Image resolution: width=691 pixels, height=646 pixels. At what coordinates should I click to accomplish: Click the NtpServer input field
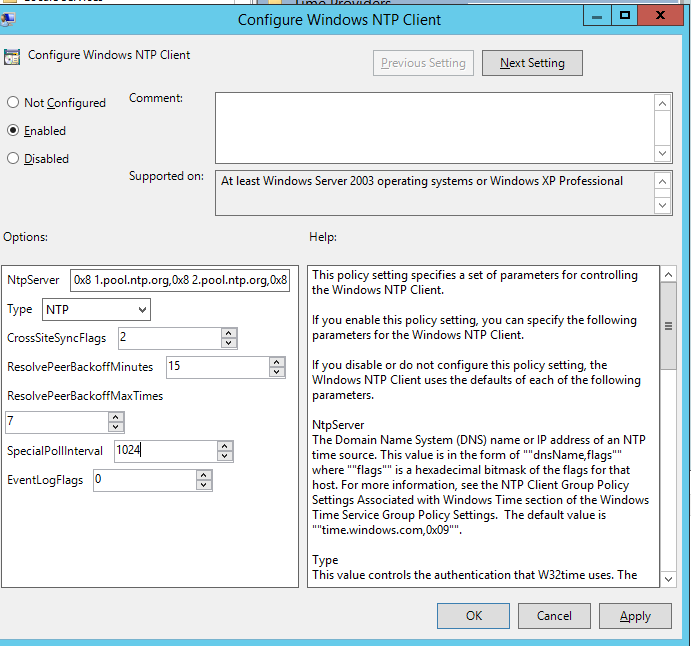[x=180, y=280]
